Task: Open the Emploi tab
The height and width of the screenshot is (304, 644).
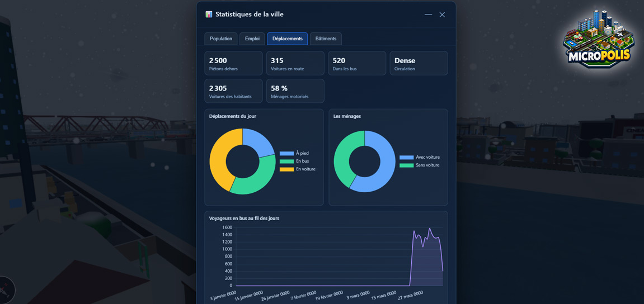Action: [x=252, y=39]
